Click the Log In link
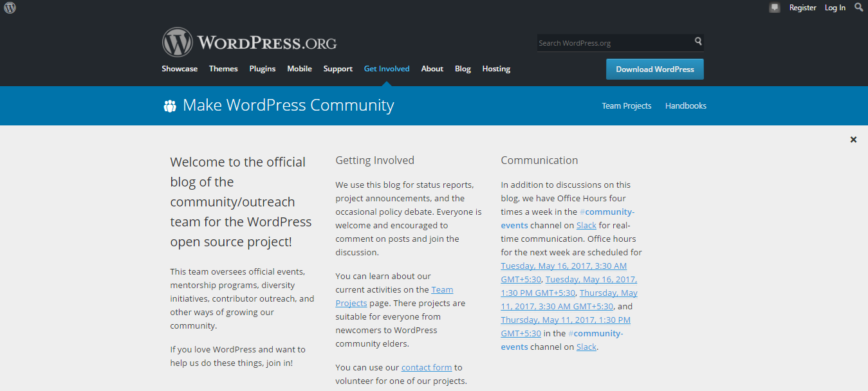The image size is (868, 391). [835, 8]
